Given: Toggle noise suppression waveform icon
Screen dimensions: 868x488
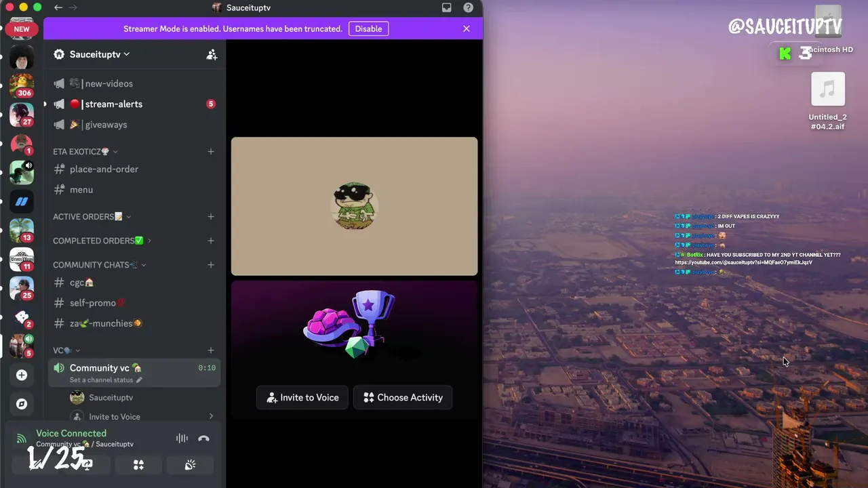Looking at the screenshot, I should click(182, 439).
